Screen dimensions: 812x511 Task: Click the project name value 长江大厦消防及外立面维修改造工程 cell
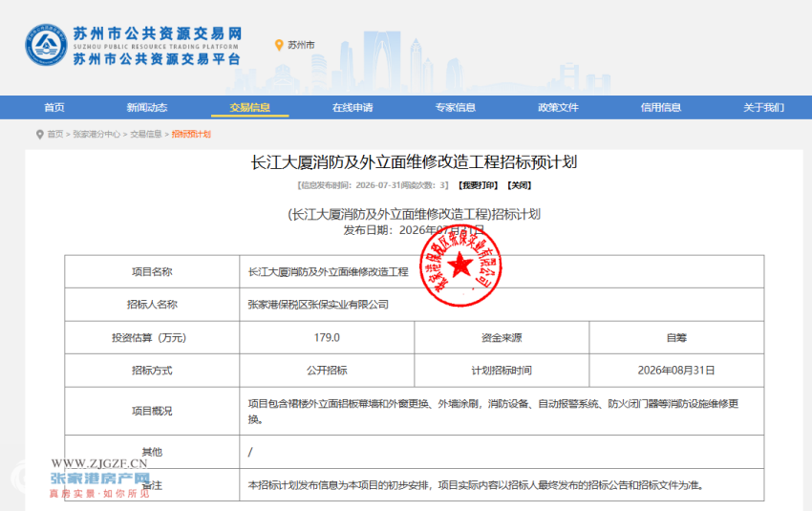(502, 271)
